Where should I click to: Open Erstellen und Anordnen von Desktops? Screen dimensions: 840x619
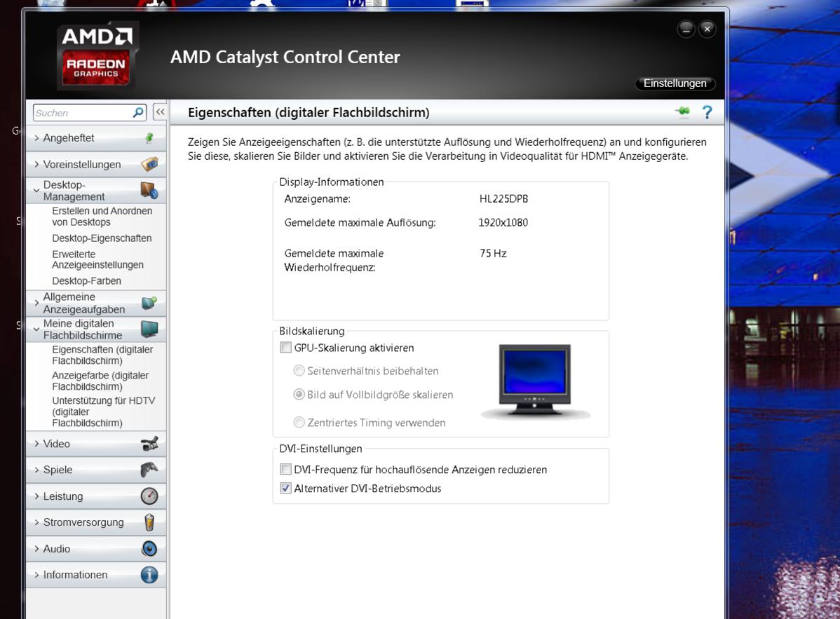coord(102,217)
